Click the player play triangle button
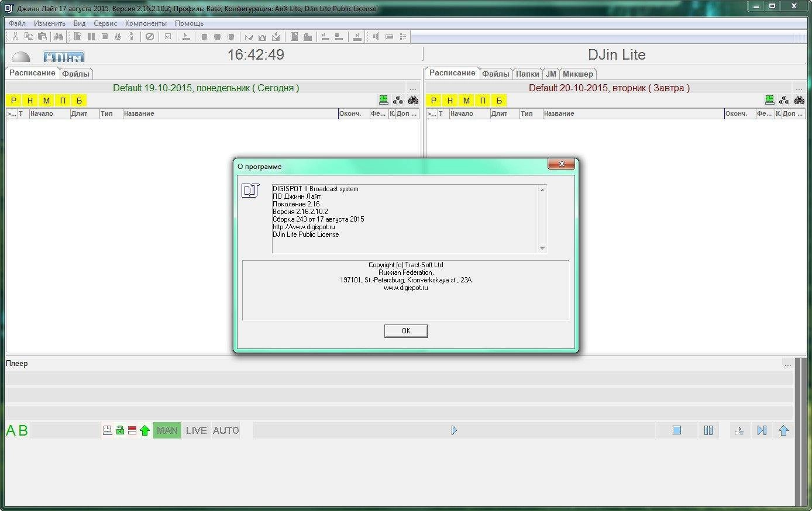812x511 pixels. tap(454, 430)
